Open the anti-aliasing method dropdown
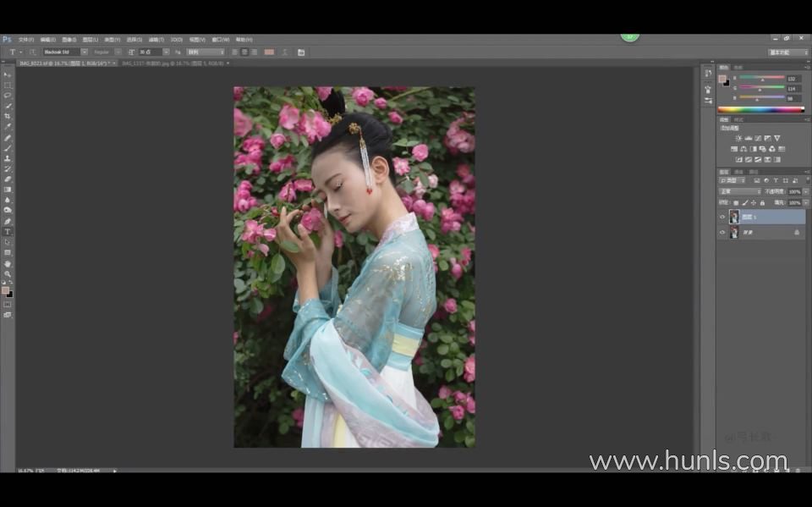This screenshot has height=507, width=812. click(206, 52)
